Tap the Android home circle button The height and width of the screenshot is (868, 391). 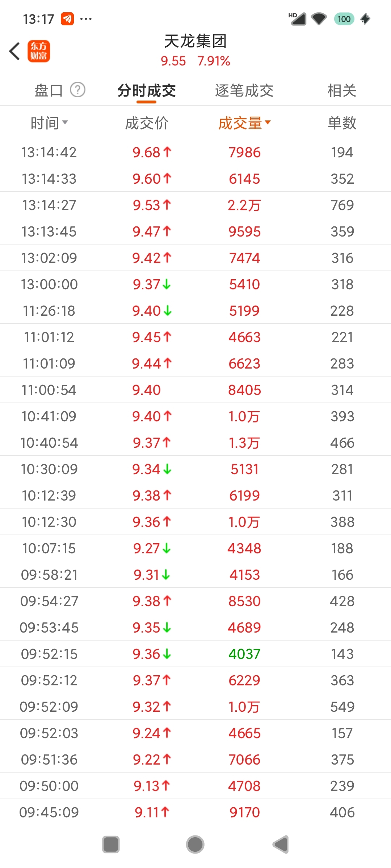click(195, 844)
